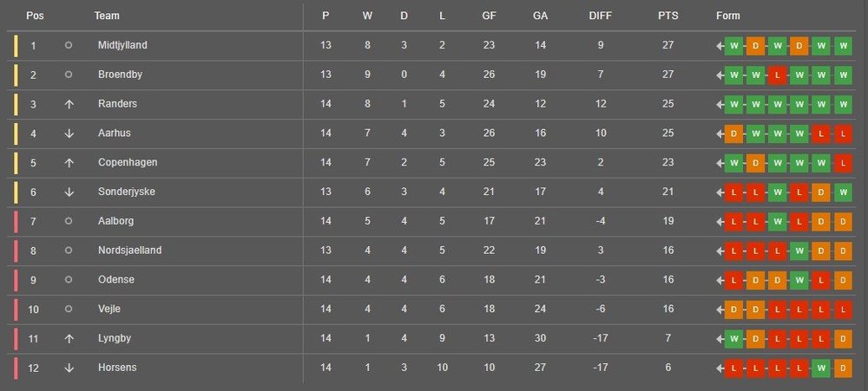Click the no-change circle icon beside Midtjylland
Image resolution: width=868 pixels, height=391 pixels.
[69, 45]
